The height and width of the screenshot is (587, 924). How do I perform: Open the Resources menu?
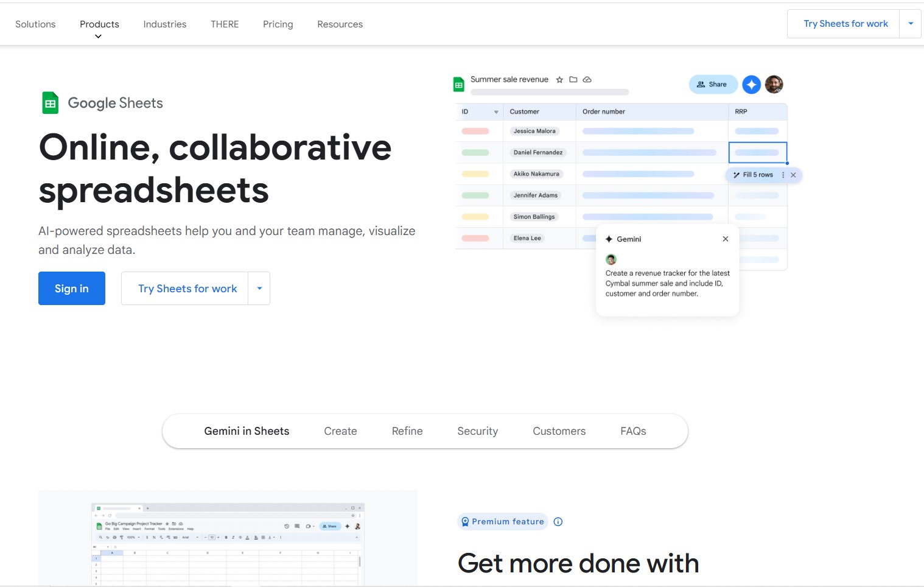pos(340,24)
